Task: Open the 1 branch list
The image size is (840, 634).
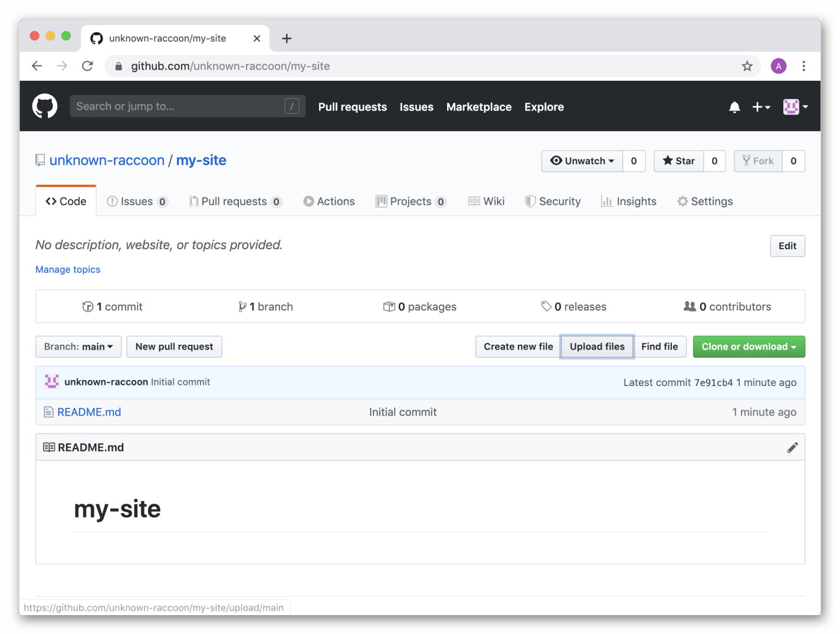Action: [x=265, y=306]
